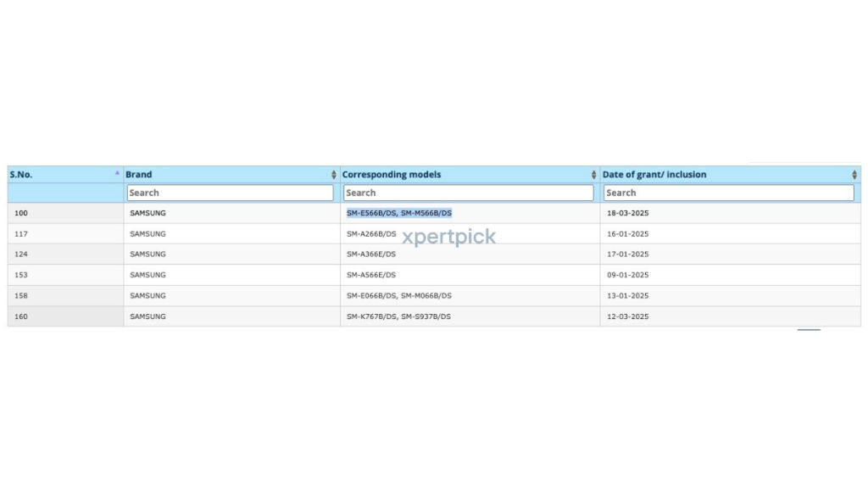Click models SM-E066B/DS, SM-M066B/DS
868x492 pixels.
[x=399, y=296]
